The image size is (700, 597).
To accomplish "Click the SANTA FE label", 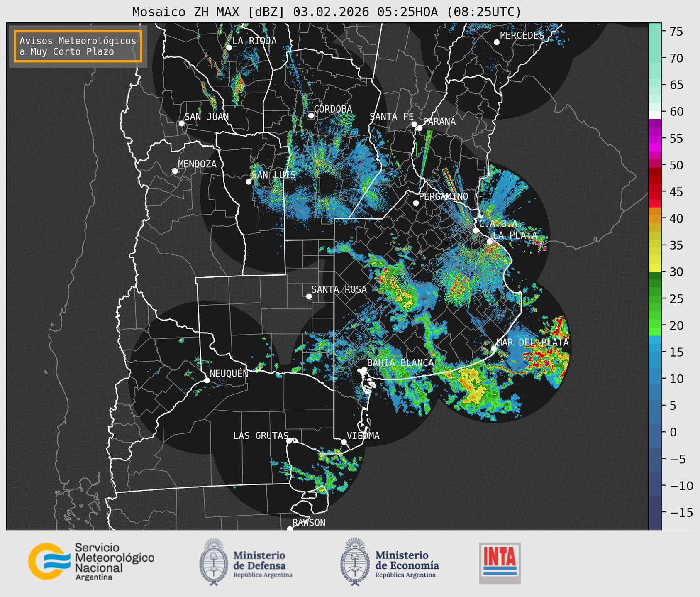I will click(x=392, y=117).
